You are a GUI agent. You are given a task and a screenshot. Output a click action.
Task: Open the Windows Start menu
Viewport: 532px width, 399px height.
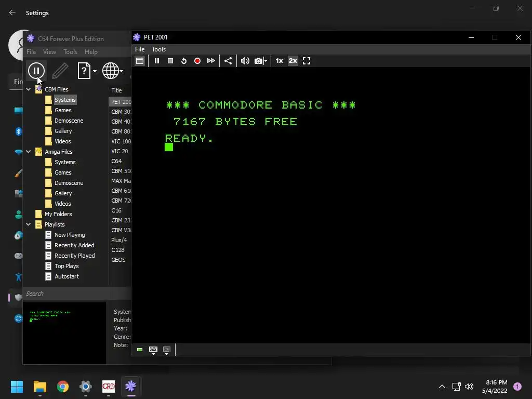(17, 387)
